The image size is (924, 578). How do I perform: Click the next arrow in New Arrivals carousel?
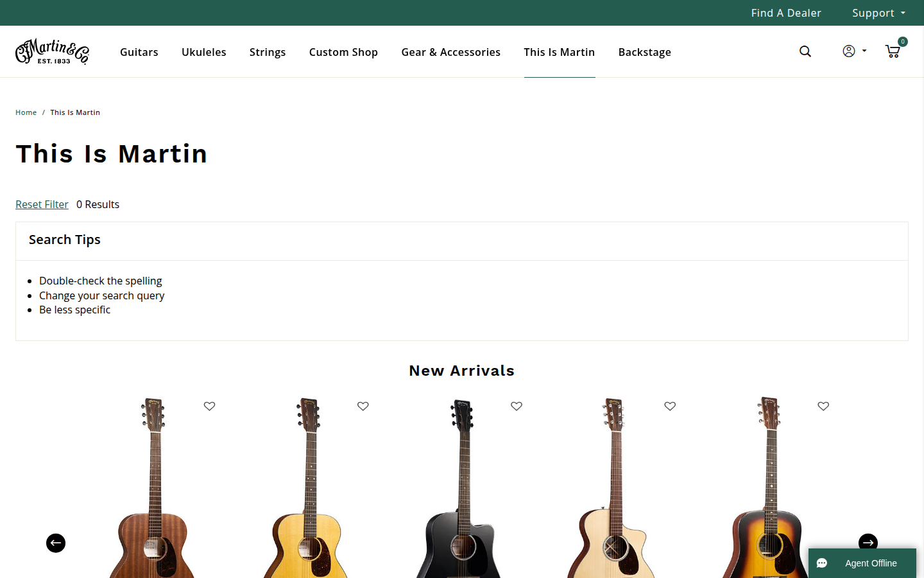(868, 543)
